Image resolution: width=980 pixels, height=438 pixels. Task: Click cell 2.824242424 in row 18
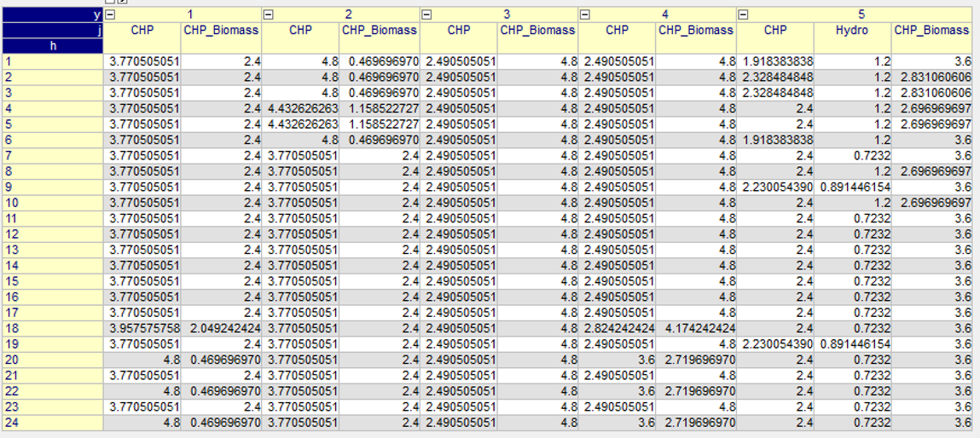(617, 328)
